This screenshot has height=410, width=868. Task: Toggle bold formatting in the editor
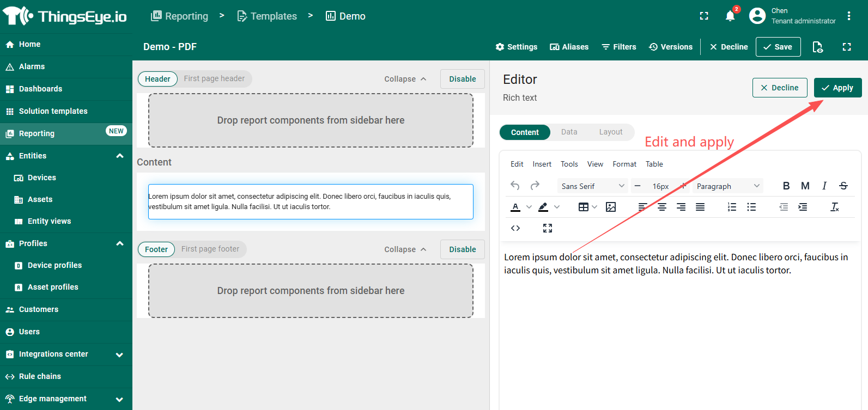(x=786, y=186)
